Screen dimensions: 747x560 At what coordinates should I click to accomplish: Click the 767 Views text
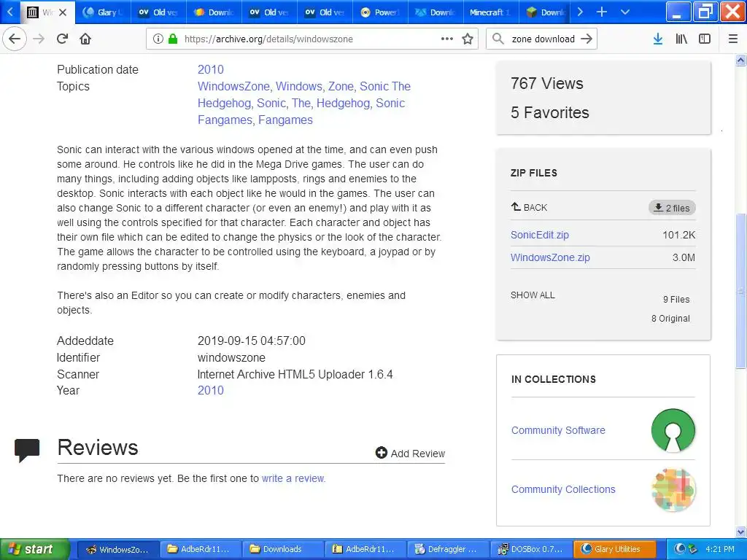click(x=547, y=83)
